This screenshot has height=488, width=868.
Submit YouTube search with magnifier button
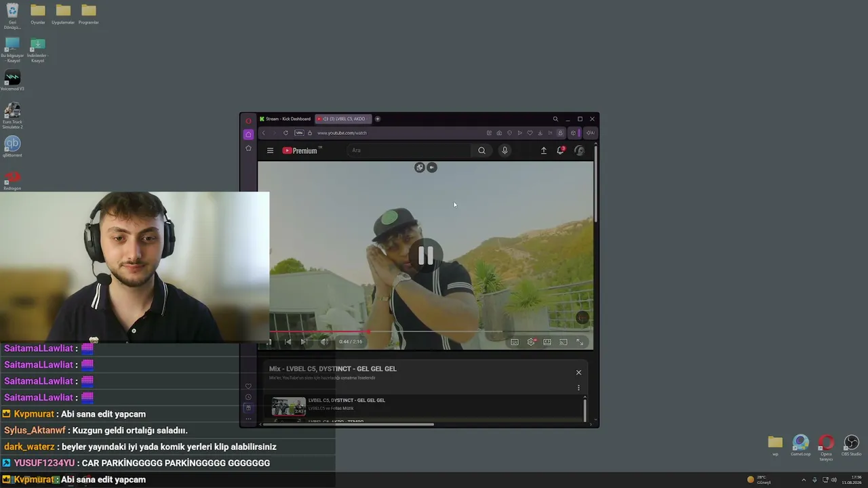(481, 150)
